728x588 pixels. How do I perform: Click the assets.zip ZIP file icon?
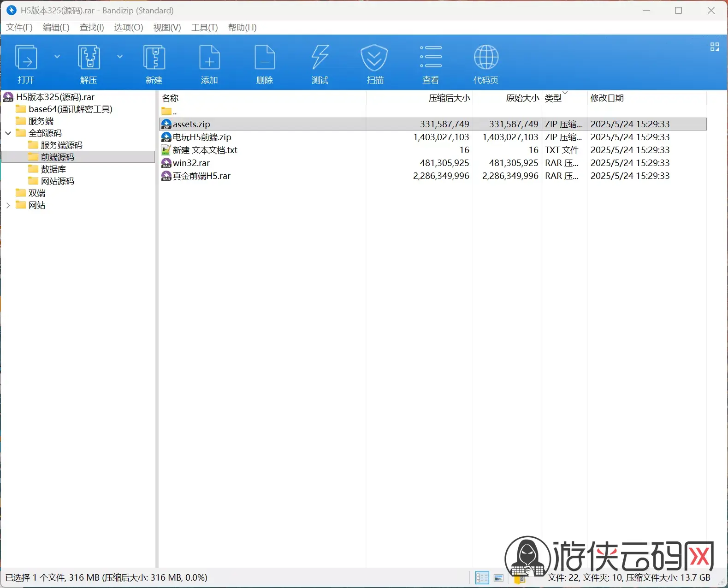166,124
